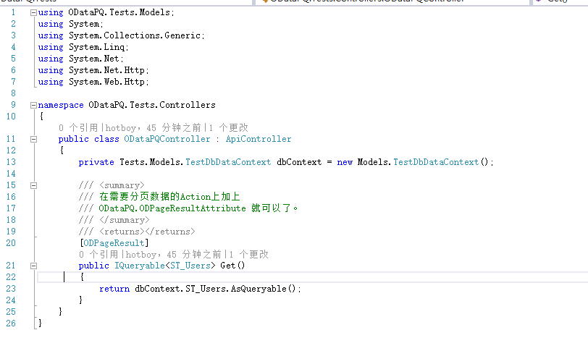Click line number 22 in the gutter

(11, 277)
